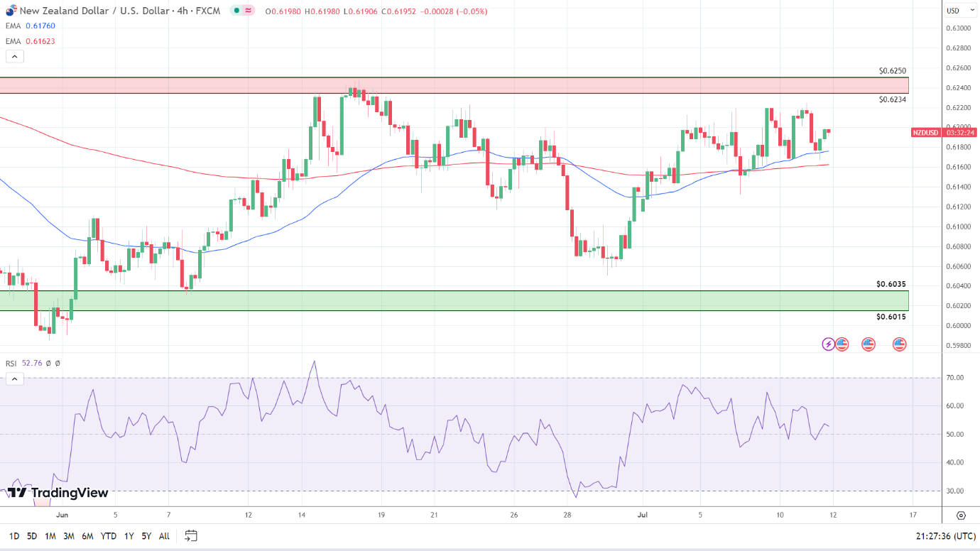Select the 5Y time range

(x=146, y=536)
